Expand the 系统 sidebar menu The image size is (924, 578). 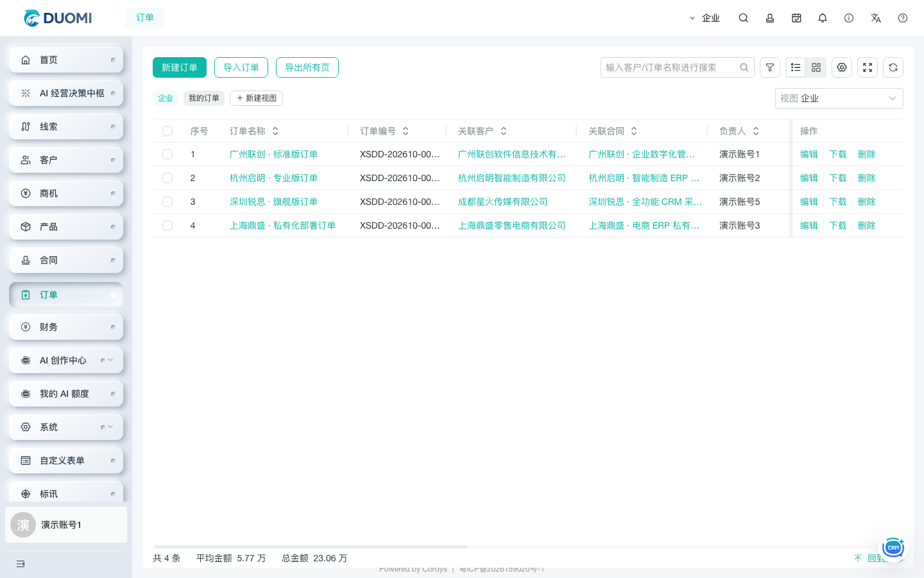click(66, 427)
